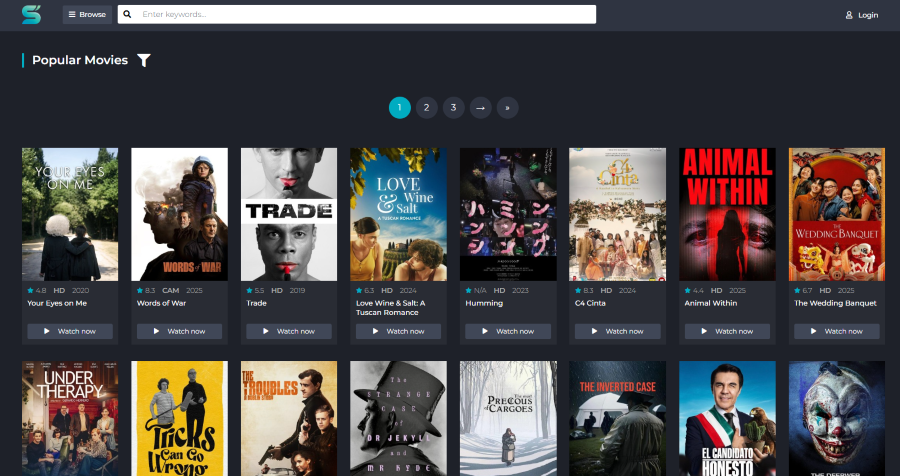Open The Most Precious of Cargoes poster
The image size is (900, 476).
pos(508,419)
